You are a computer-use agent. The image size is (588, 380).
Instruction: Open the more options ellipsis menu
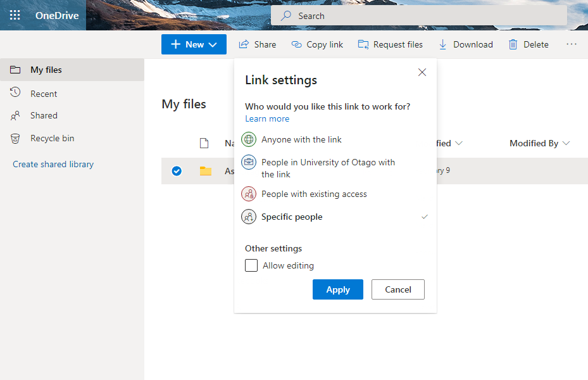click(x=572, y=44)
